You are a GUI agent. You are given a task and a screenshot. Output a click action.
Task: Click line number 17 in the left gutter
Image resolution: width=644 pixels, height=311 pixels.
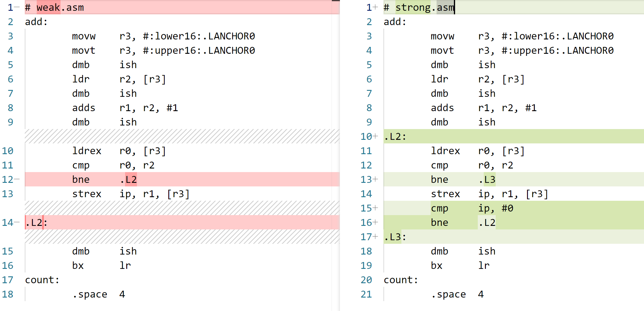click(8, 280)
